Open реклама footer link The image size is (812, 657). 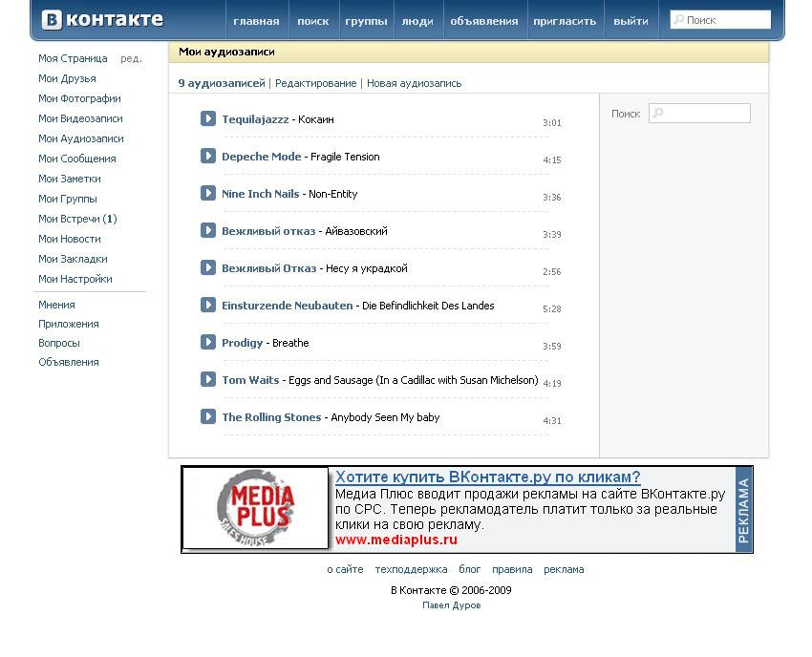click(x=564, y=569)
